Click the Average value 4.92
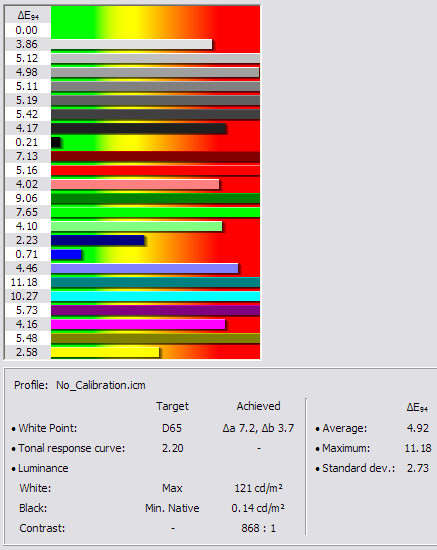The image size is (437, 550). coord(418,428)
